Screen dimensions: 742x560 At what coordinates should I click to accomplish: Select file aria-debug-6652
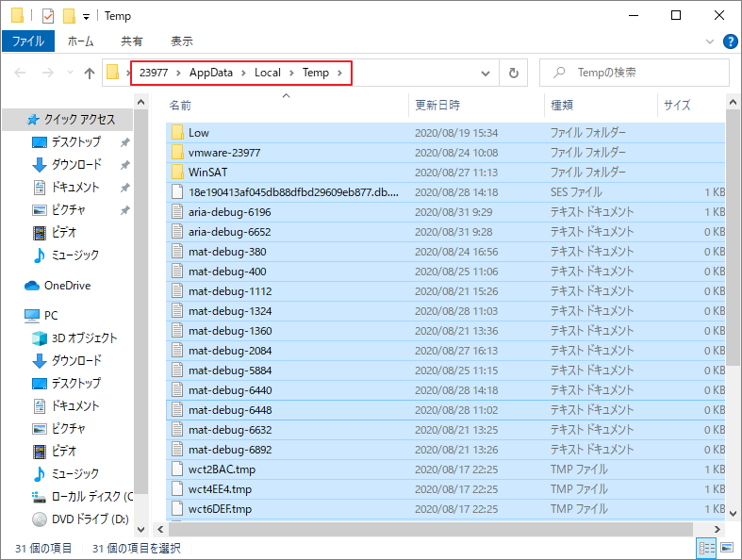(x=445, y=232)
